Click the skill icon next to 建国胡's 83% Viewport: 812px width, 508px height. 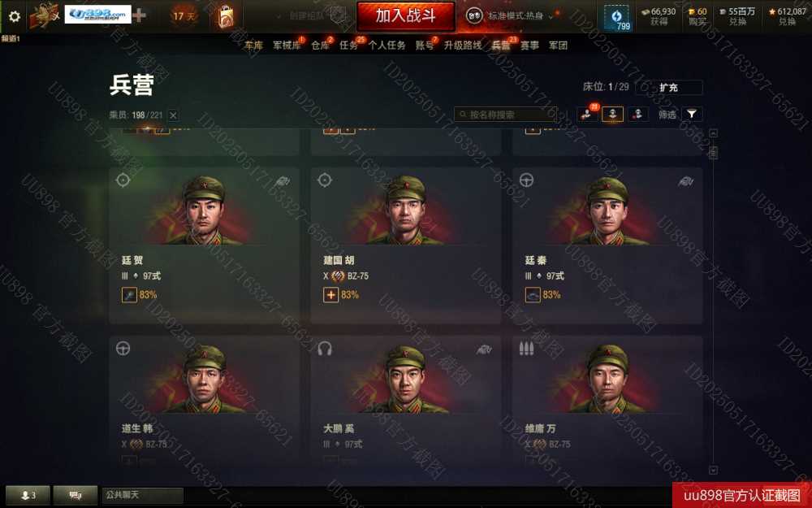click(331, 295)
